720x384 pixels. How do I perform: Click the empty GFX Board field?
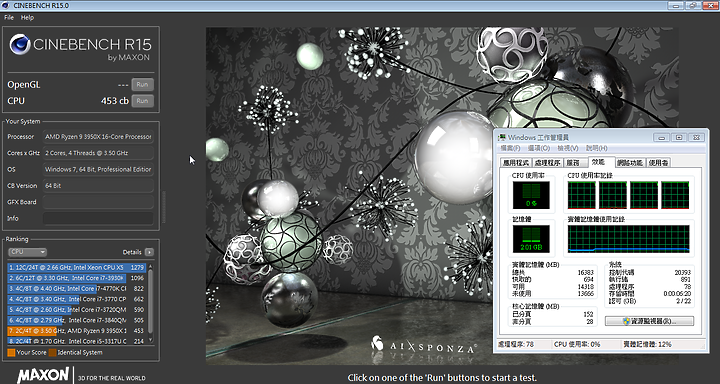coord(98,202)
